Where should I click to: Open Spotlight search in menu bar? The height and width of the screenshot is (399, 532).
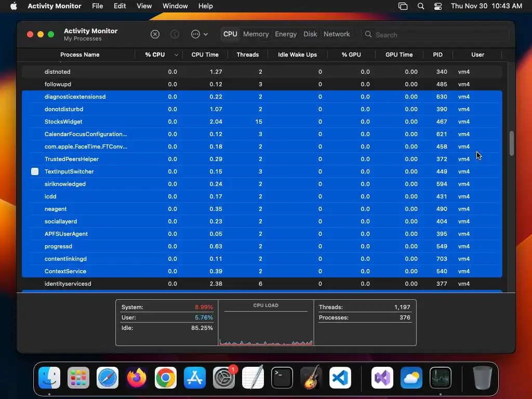click(421, 6)
